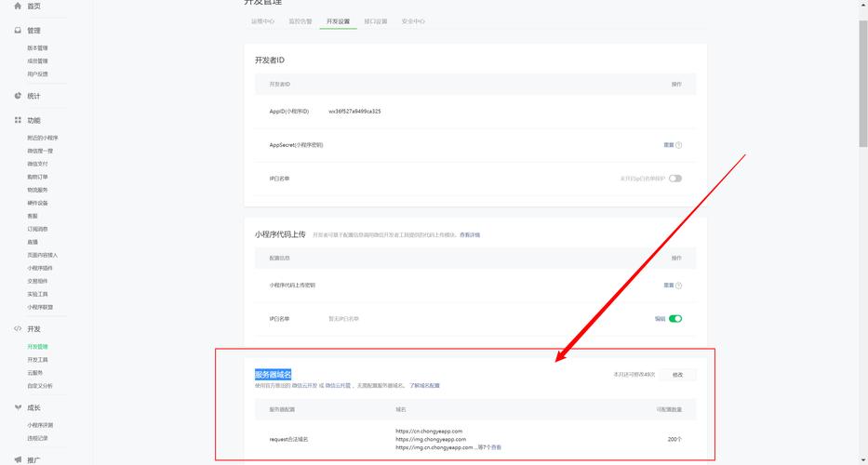Viewport: 868px width, 465px height.
Task: Go to 开发工具 in sidebar
Action: [37, 360]
